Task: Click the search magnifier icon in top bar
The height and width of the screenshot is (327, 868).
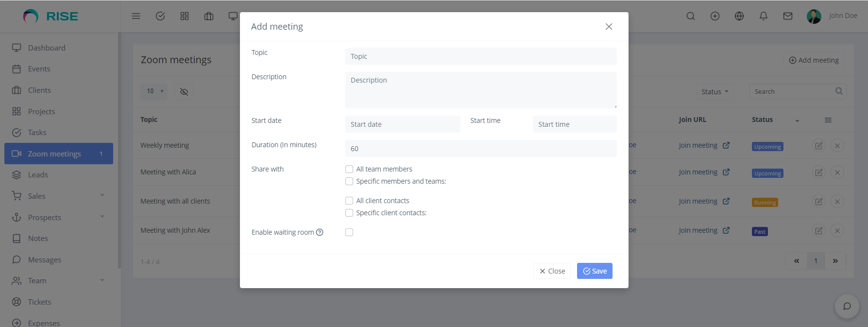Action: 690,16
